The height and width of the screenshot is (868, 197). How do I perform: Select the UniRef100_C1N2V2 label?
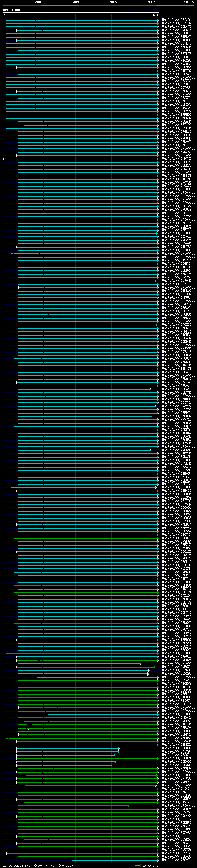(x=176, y=104)
